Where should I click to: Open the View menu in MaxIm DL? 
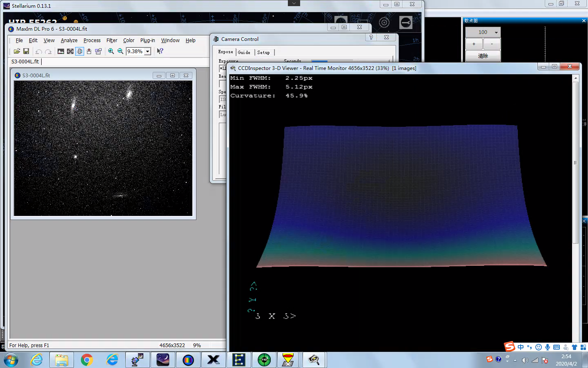click(49, 40)
